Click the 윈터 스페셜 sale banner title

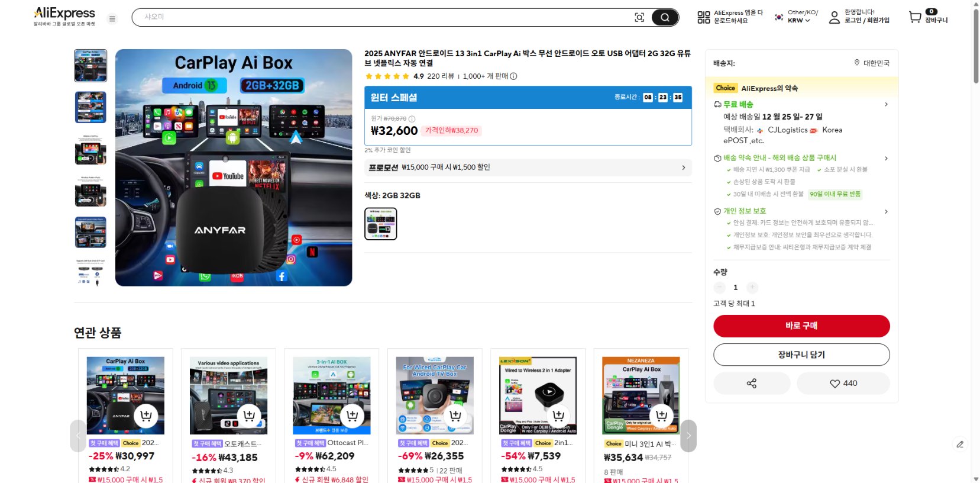point(394,98)
